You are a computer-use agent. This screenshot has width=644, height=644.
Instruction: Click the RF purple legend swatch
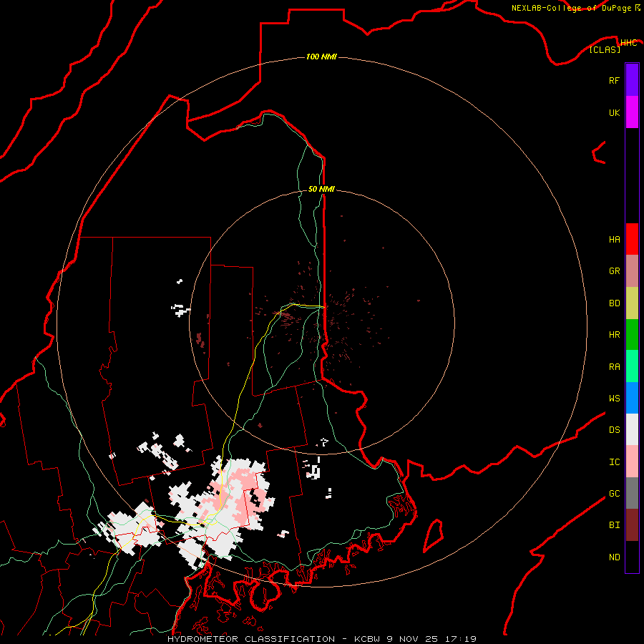tap(632, 80)
